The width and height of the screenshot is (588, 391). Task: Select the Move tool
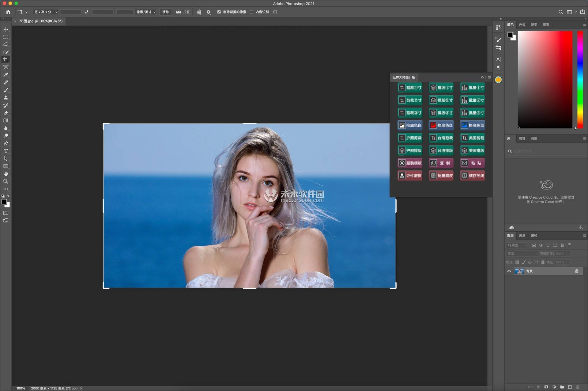click(x=6, y=29)
